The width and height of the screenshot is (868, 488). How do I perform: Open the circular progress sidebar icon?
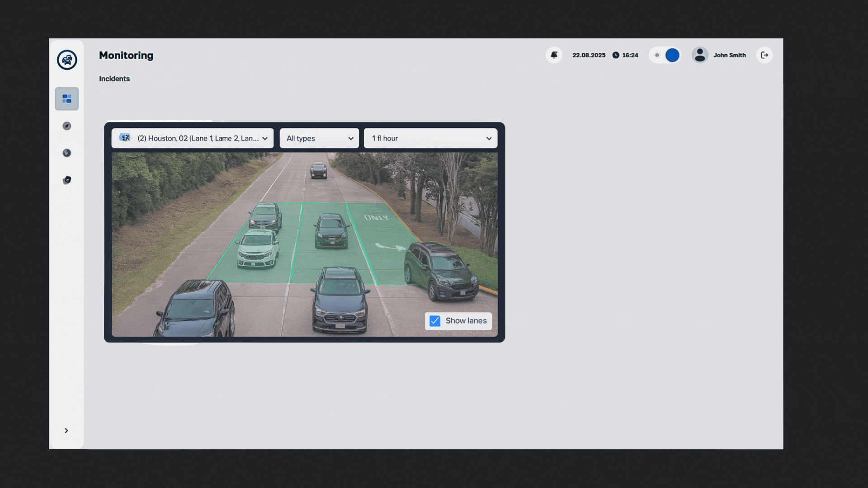(67, 153)
